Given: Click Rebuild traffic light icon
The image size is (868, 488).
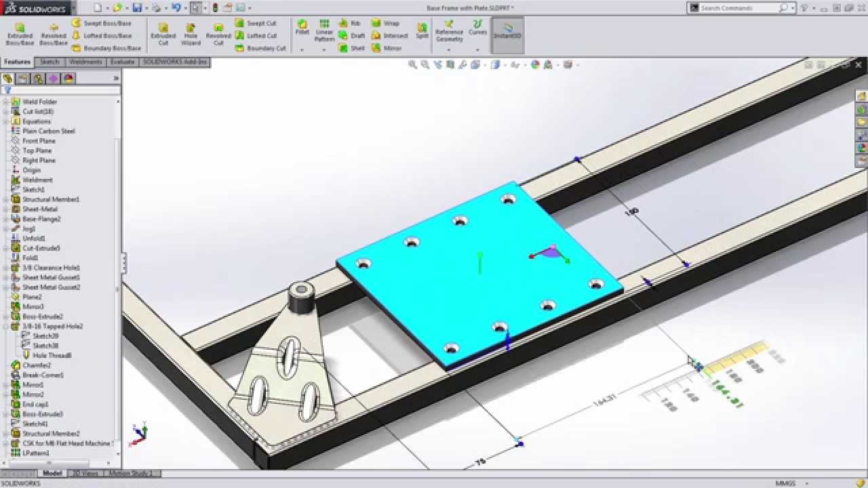Looking at the screenshot, I should coord(215,8).
